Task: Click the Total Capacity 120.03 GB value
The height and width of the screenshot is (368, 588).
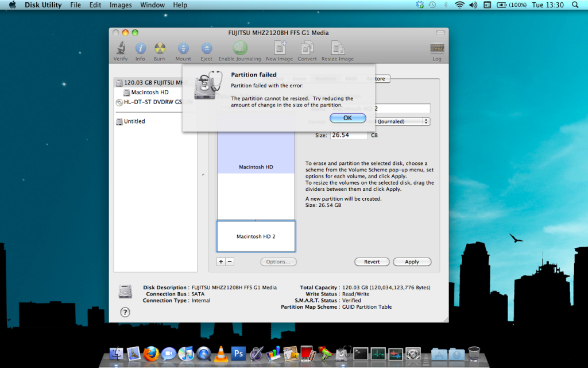Action: (386, 287)
